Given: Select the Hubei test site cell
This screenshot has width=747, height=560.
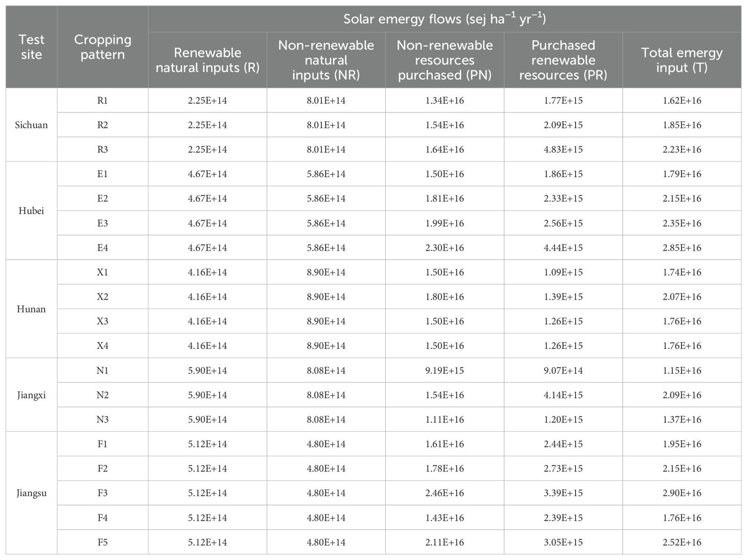Looking at the screenshot, I should [31, 211].
